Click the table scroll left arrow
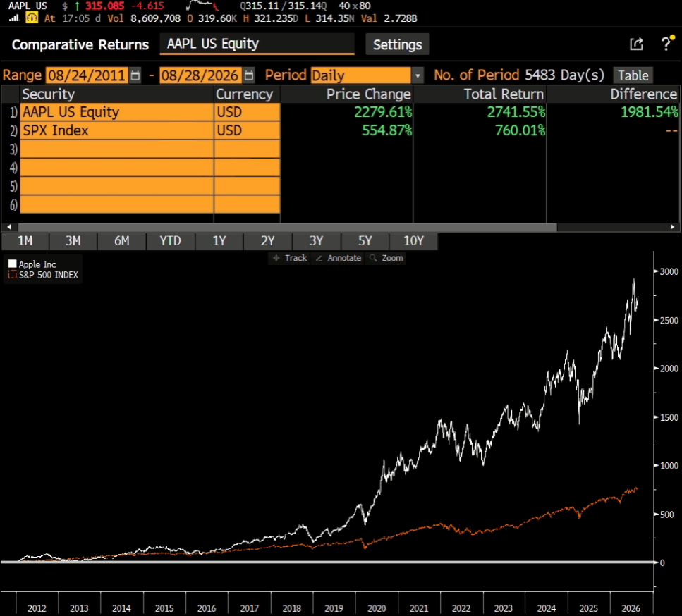682x616 pixels. 9,227
